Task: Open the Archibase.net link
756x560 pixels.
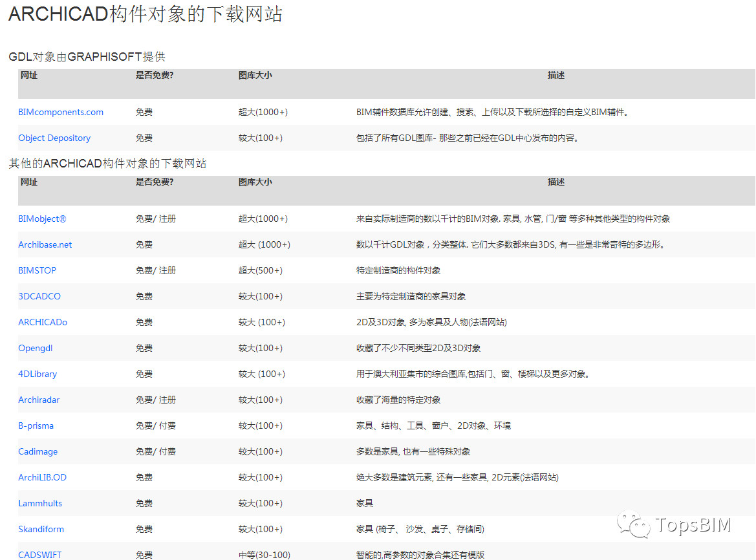Action: point(45,244)
